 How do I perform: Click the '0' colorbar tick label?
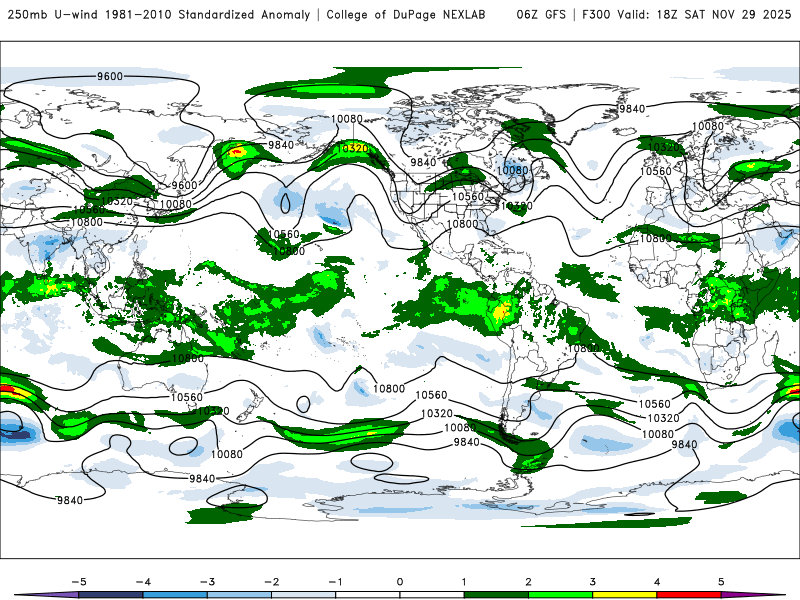(400, 582)
